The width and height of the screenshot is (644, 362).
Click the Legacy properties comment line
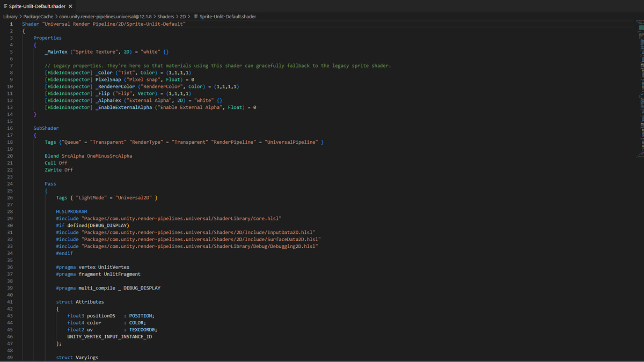(x=218, y=66)
